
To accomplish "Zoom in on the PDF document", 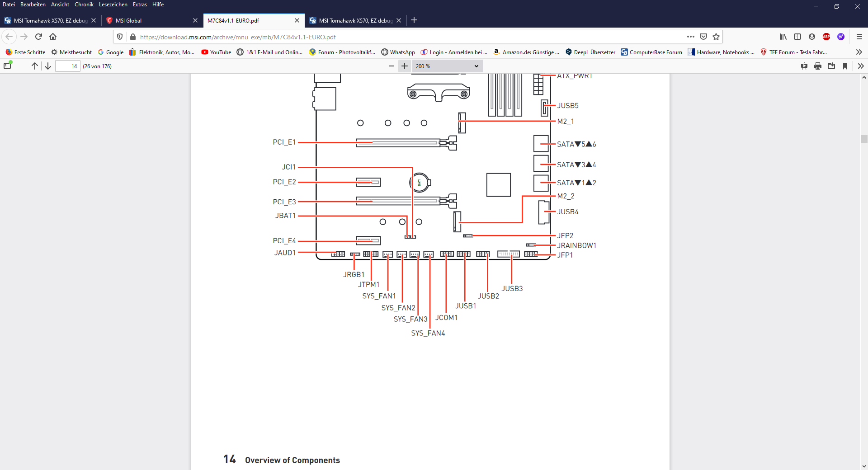I will tap(405, 66).
